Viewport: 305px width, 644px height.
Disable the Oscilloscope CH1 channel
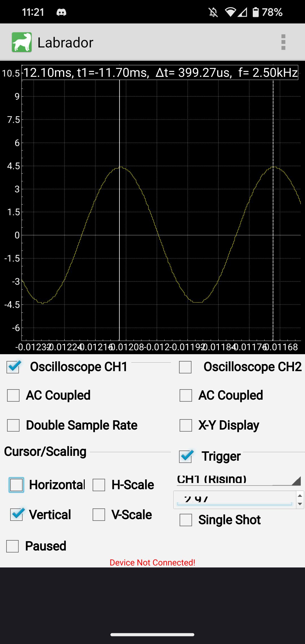click(12, 366)
